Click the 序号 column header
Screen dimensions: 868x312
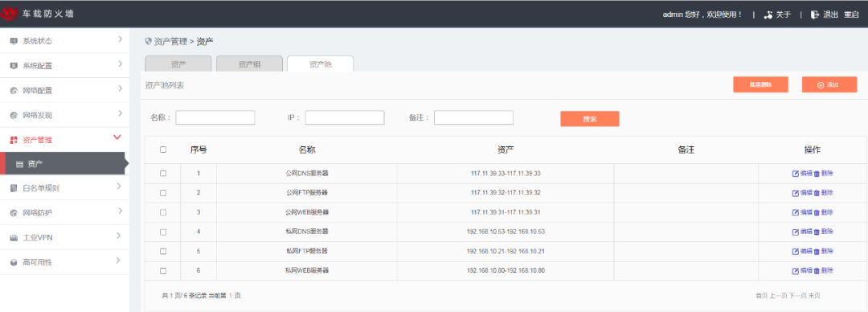pos(199,150)
